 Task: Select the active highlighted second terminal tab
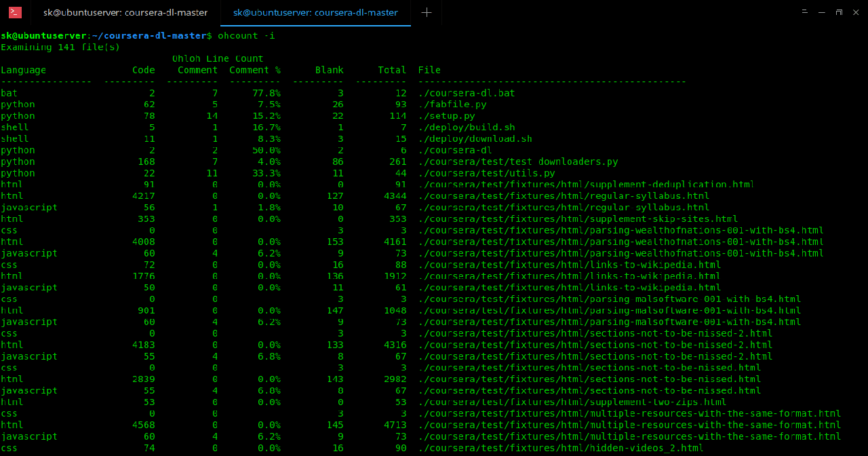(x=315, y=12)
